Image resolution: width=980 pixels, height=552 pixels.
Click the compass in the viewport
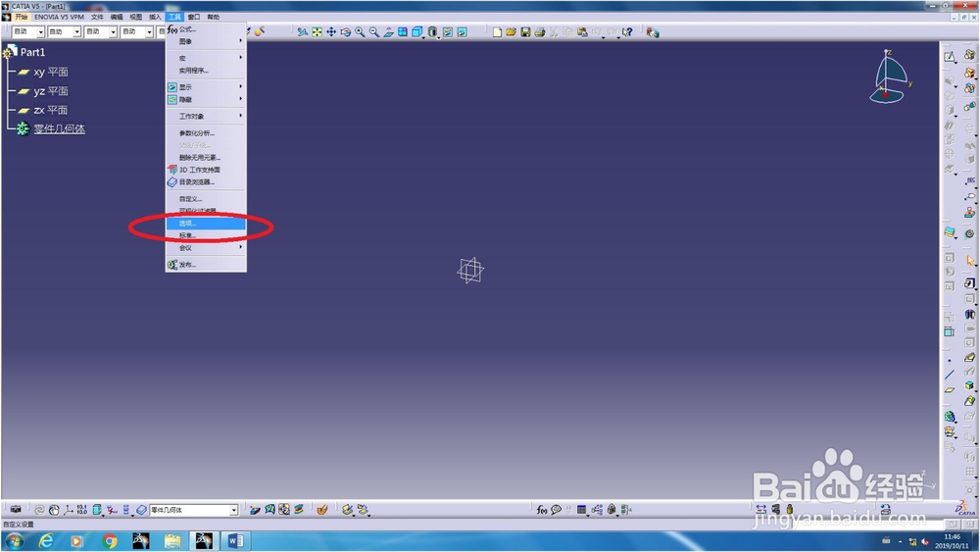point(890,76)
